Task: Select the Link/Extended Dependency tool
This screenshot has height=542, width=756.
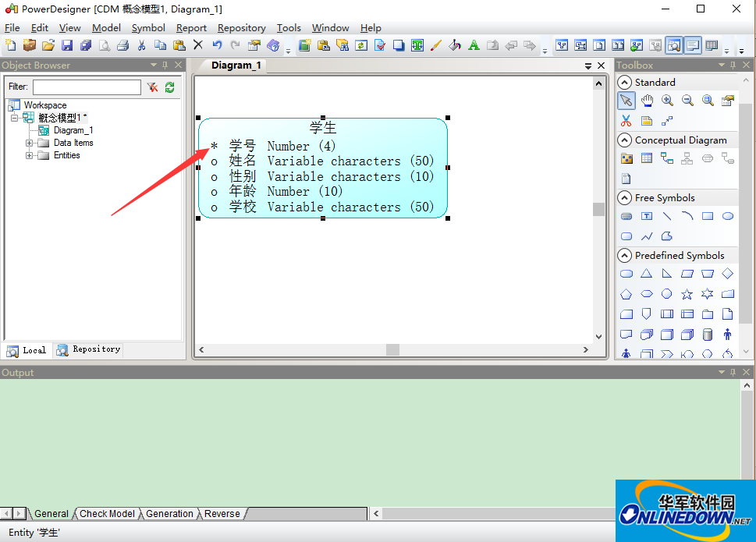Action: pos(667,120)
